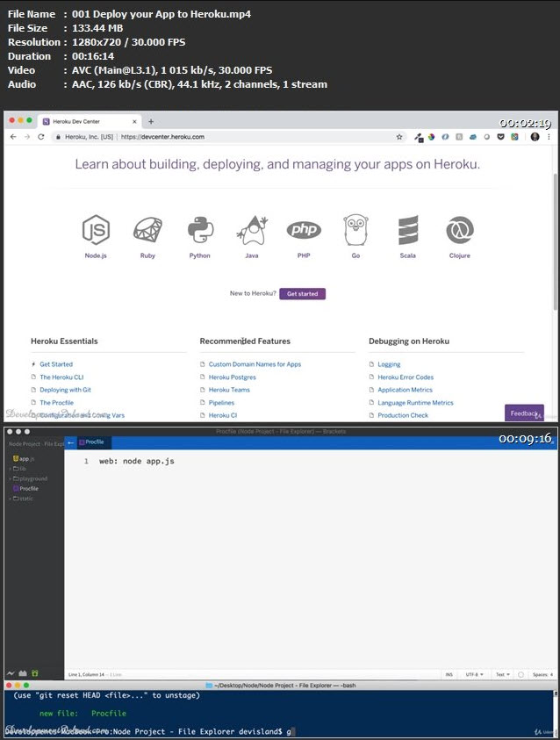Viewport: 560px width, 740px height.
Task: Open the Clojure logo icon
Action: pyautogui.click(x=460, y=229)
